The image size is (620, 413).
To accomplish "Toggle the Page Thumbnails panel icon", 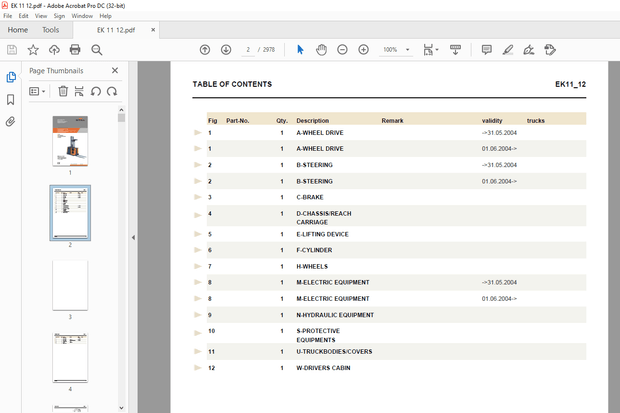I will pyautogui.click(x=11, y=77).
